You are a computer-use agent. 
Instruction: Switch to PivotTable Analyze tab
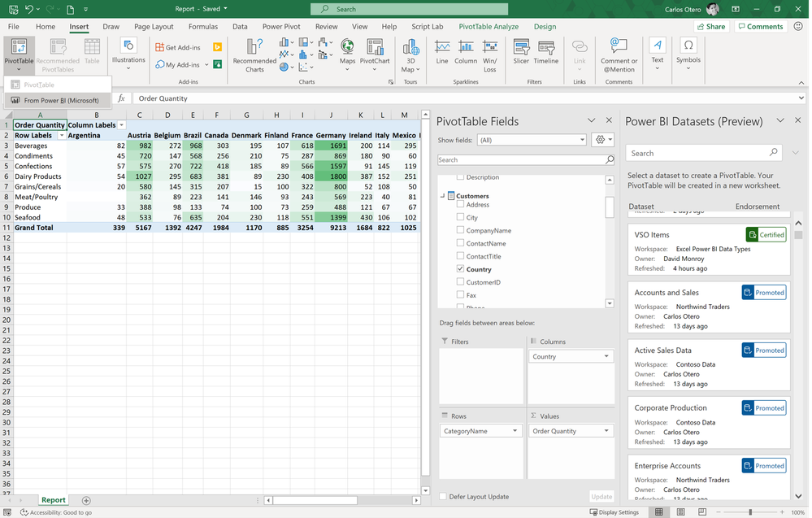pos(489,26)
